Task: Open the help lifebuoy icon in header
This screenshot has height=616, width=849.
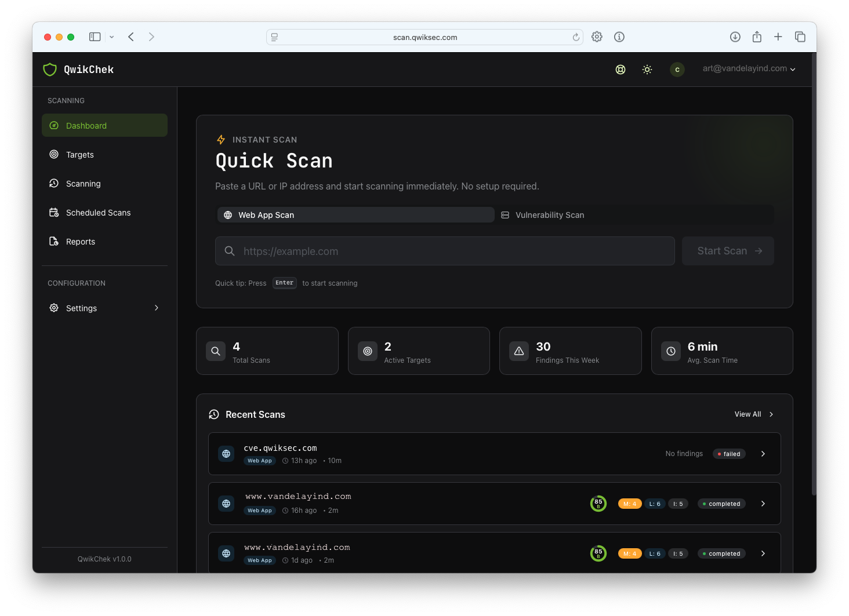Action: (620, 70)
